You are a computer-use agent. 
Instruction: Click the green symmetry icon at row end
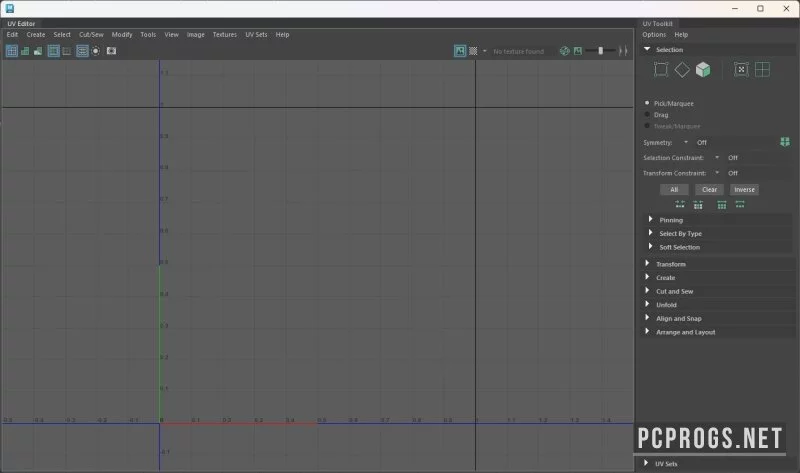tap(785, 142)
